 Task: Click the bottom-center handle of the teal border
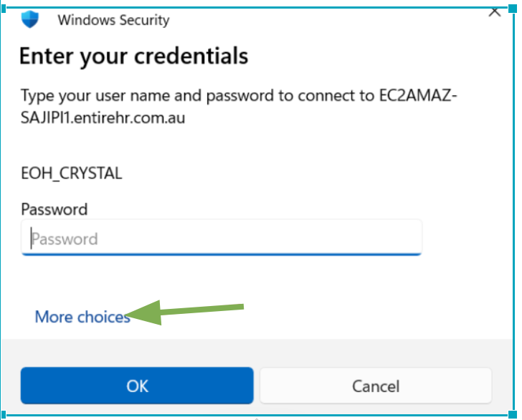pyautogui.click(x=257, y=416)
